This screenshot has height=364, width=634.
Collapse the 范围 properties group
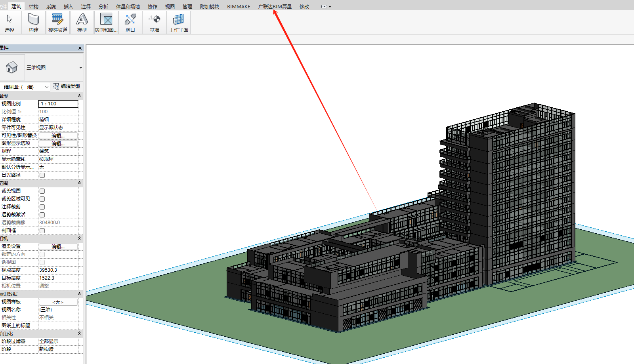tap(79, 183)
